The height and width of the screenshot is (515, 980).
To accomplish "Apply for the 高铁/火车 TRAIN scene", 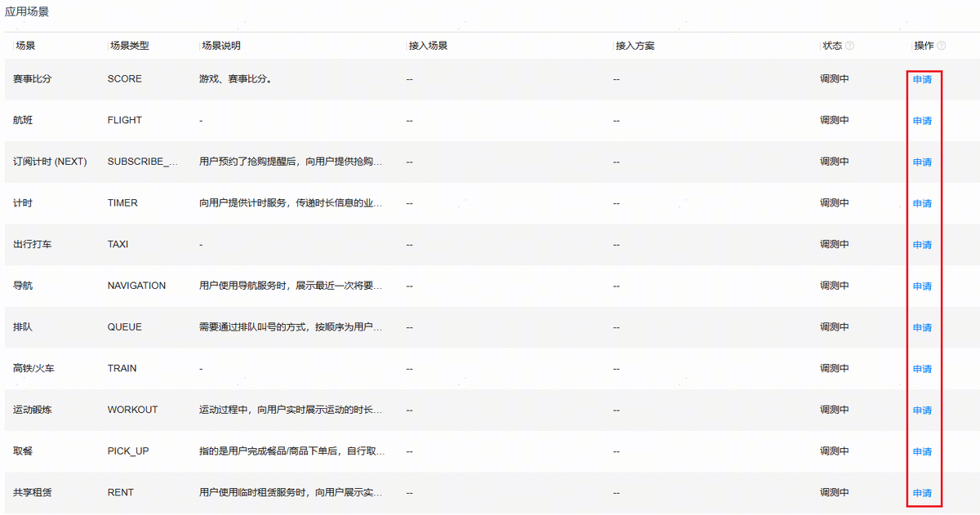I will pos(922,369).
